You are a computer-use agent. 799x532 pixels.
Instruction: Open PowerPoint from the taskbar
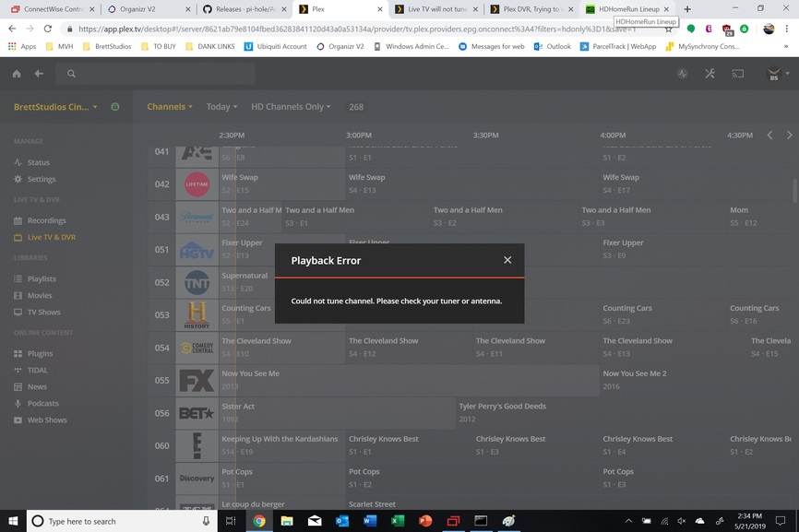tap(425, 521)
